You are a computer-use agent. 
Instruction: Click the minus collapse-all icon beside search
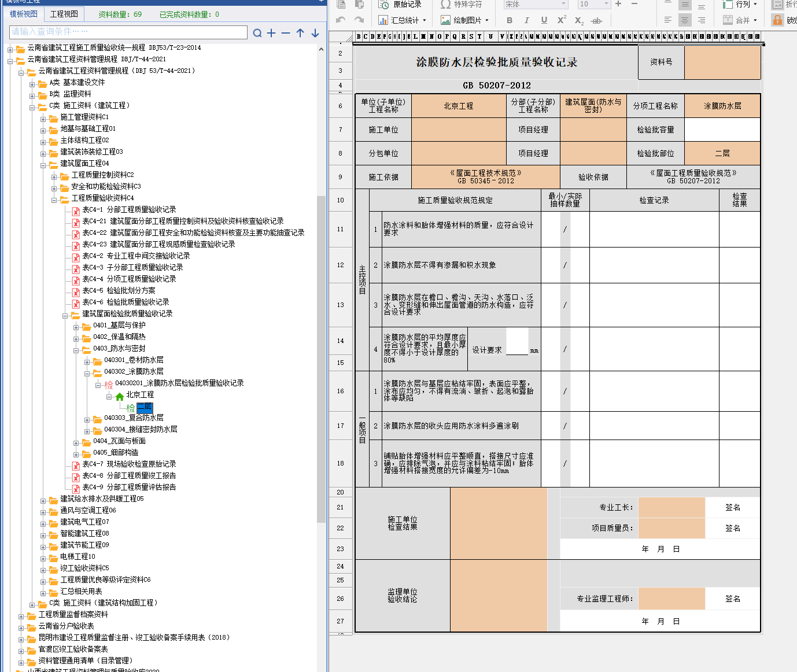click(286, 33)
